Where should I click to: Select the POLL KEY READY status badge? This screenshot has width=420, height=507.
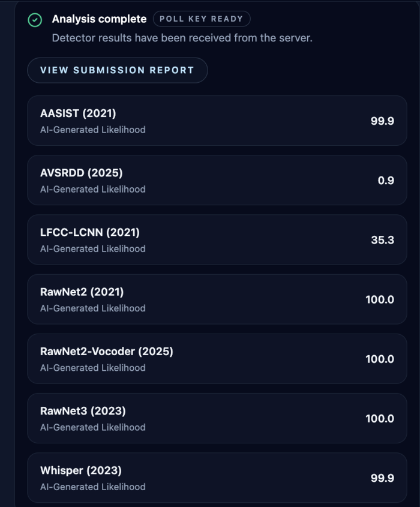202,19
